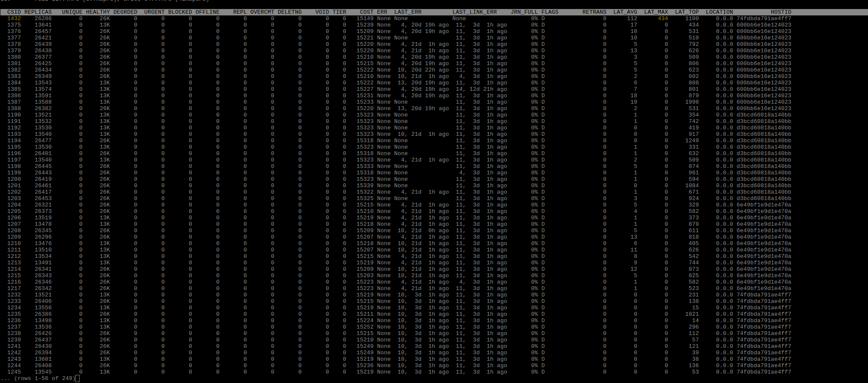This screenshot has height=383, width=868.
Task: Click the LOCATION column header
Action: point(719,12)
